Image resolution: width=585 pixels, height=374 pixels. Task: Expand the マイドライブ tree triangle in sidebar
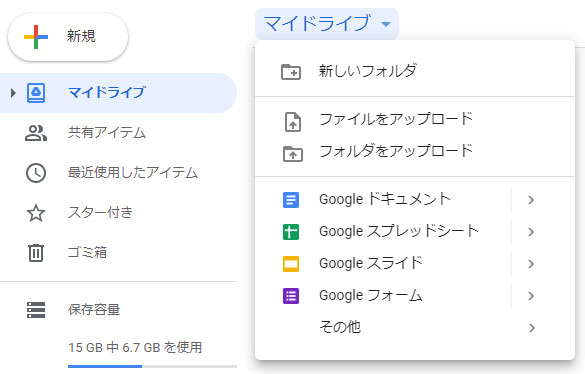(13, 93)
